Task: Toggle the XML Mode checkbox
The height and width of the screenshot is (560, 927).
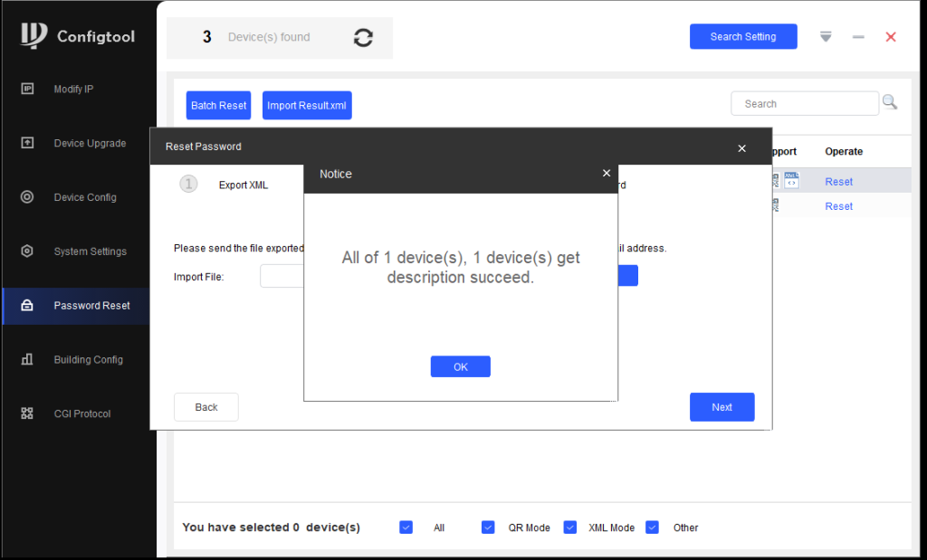Action: pos(570,527)
